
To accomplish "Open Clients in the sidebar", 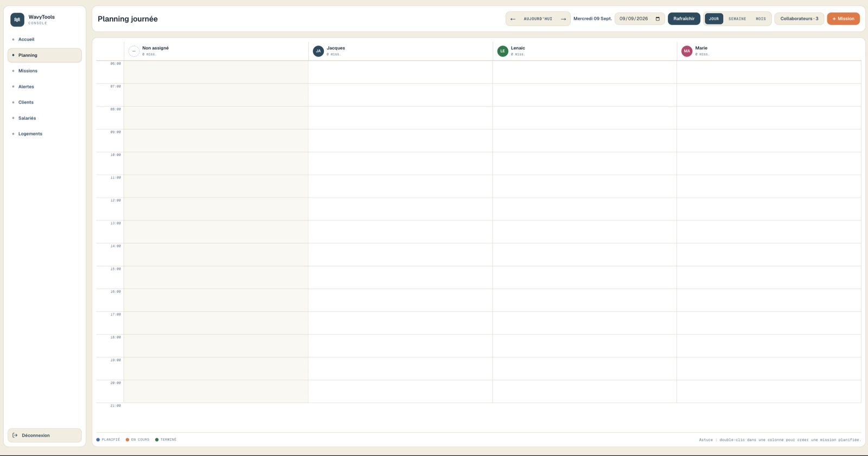I will point(44,102).
